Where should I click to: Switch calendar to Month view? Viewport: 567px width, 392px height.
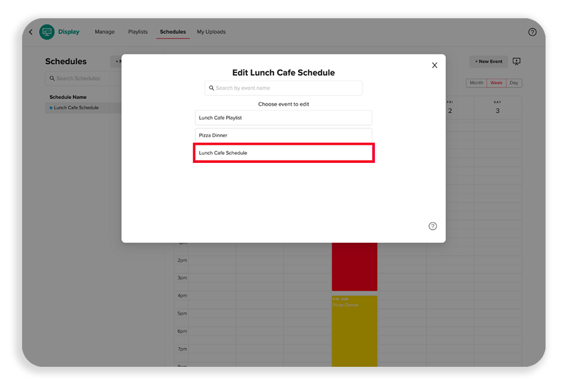click(476, 82)
